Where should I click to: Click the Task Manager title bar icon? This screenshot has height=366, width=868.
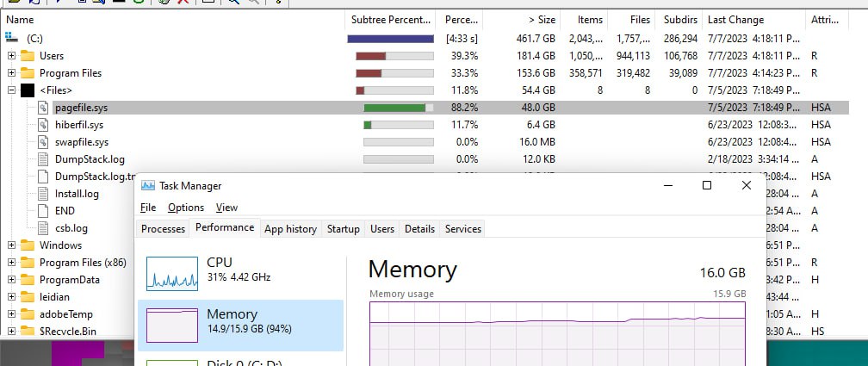(148, 185)
